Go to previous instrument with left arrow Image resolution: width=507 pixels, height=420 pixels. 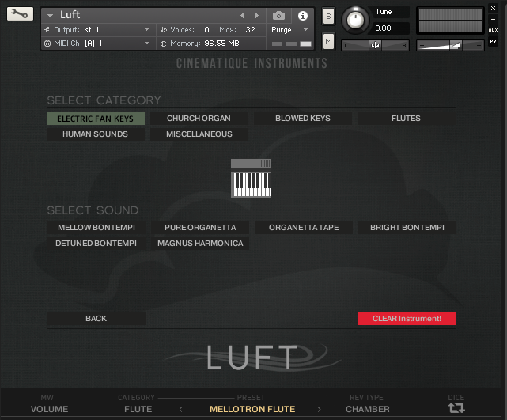[242, 15]
